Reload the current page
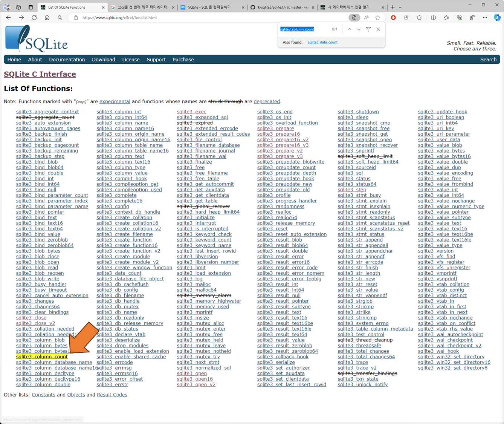This screenshot has width=504, height=424. click(x=34, y=18)
